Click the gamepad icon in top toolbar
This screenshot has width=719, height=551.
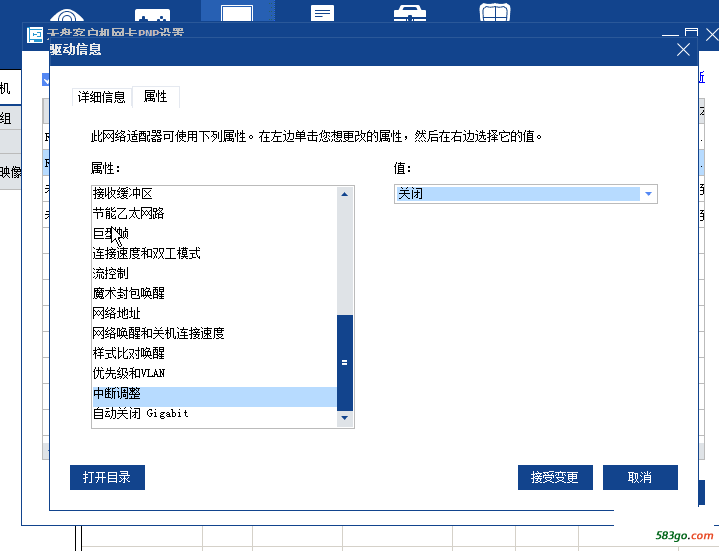click(x=152, y=17)
